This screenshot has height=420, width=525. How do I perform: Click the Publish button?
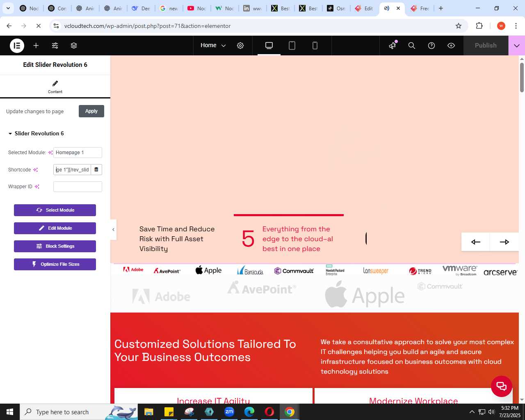(x=486, y=46)
